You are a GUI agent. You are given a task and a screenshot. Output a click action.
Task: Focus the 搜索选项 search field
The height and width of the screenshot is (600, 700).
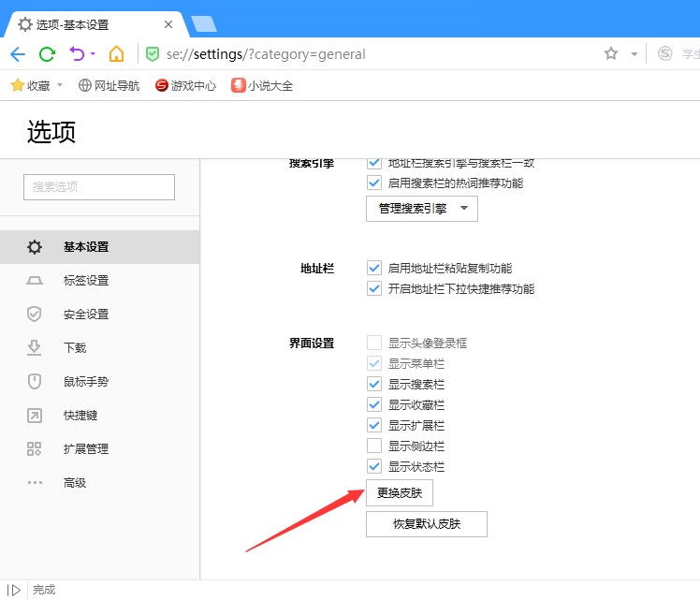coord(99,187)
